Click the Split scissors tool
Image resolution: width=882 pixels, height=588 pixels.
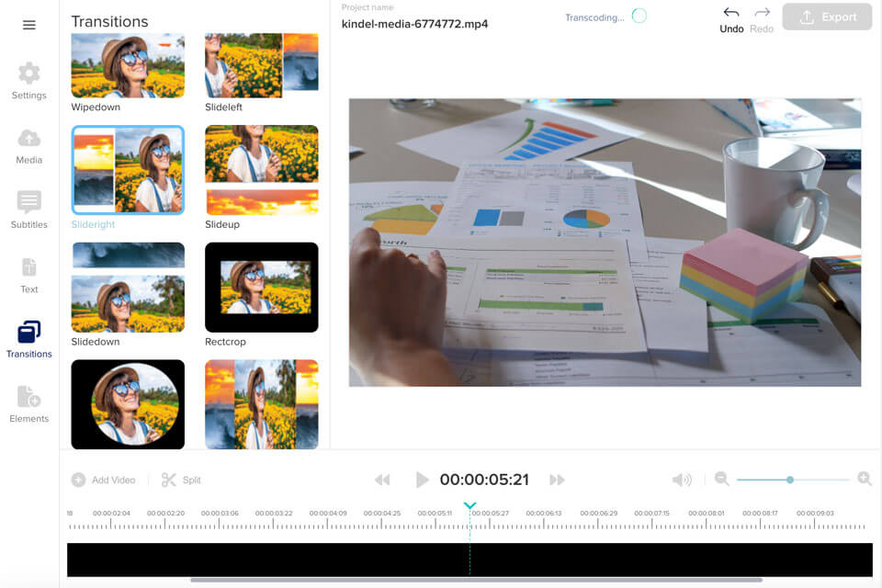[169, 480]
